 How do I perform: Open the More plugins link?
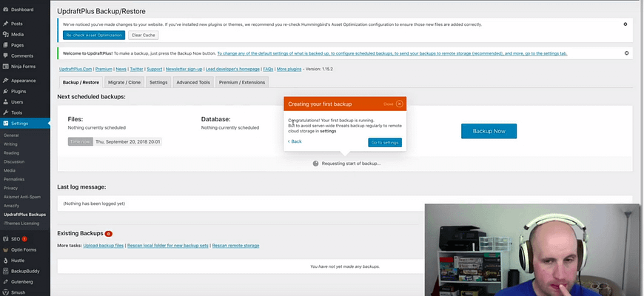289,69
